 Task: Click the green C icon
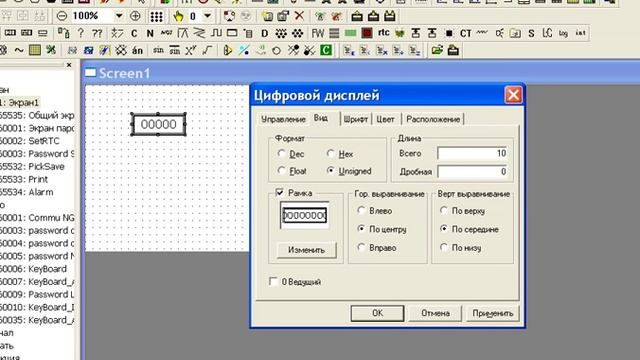click(326, 51)
